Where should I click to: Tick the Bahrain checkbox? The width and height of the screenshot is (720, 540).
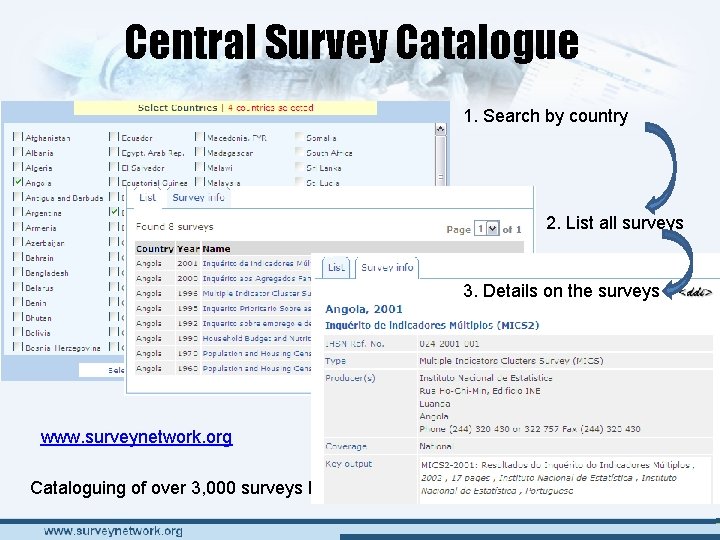pos(18,257)
